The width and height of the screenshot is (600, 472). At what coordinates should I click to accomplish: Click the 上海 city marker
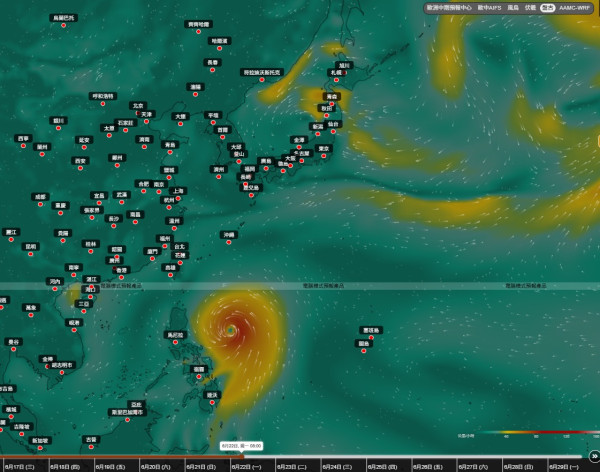point(178,191)
